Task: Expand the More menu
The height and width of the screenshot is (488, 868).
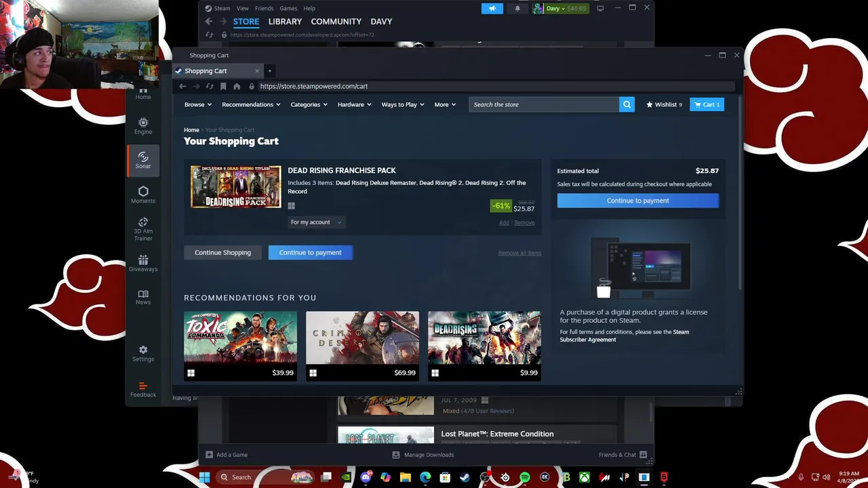Action: coord(445,104)
